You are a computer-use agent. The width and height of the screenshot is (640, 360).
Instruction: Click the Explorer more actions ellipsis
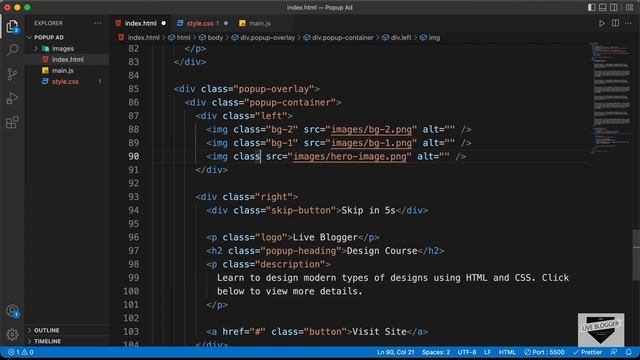(x=98, y=23)
